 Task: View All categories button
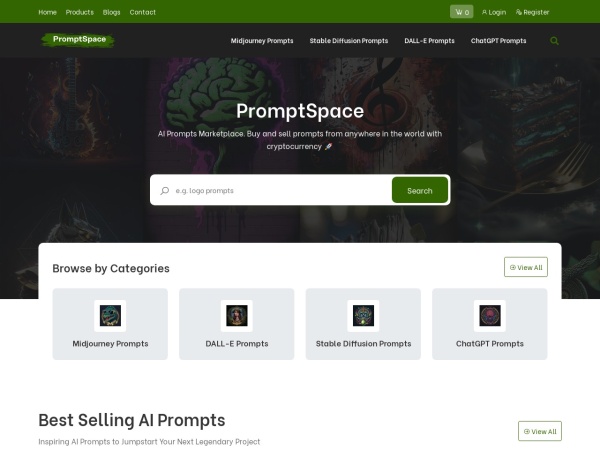coord(526,267)
